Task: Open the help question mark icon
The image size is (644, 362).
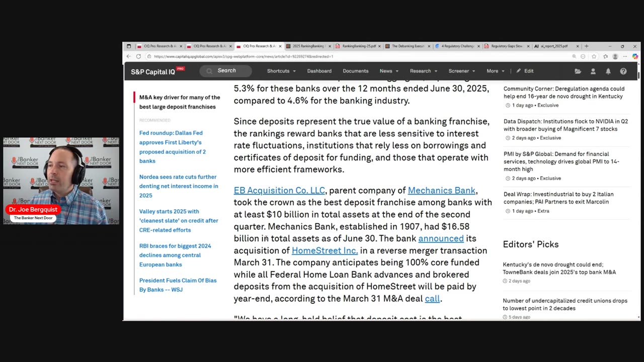Action: coord(623,71)
